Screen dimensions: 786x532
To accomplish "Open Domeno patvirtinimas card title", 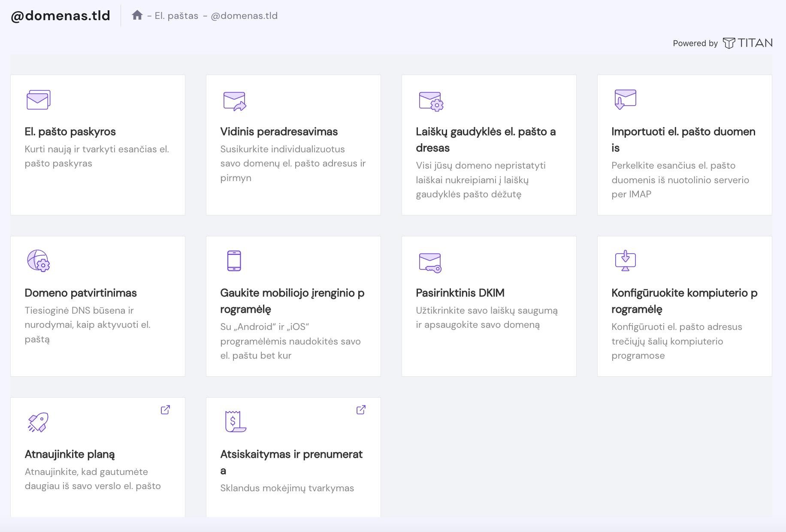I will pos(81,293).
